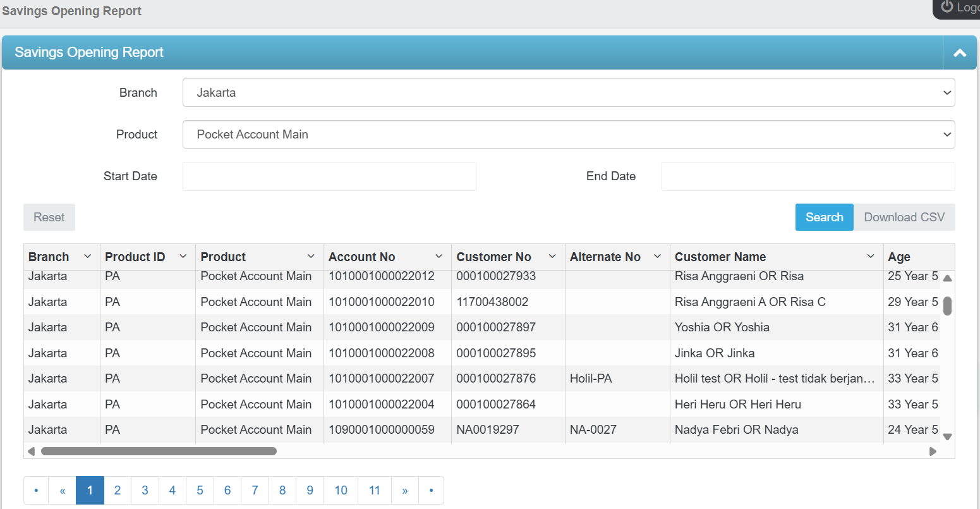Open Customer Name column menu arrow
This screenshot has width=980, height=509.
tap(871, 257)
